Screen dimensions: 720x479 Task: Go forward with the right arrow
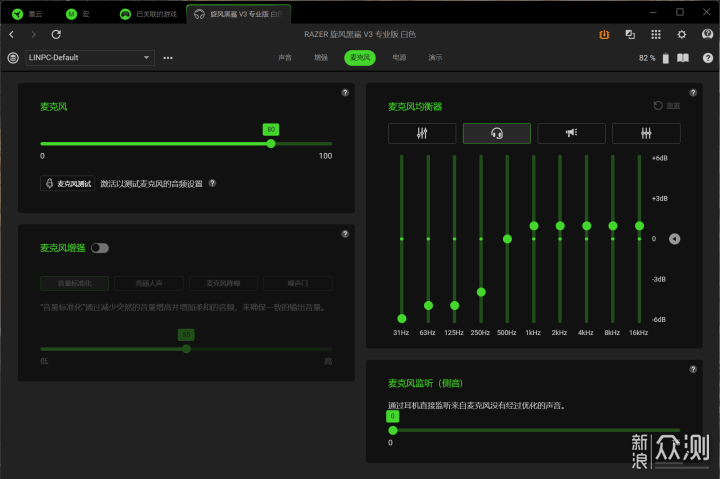click(x=33, y=34)
